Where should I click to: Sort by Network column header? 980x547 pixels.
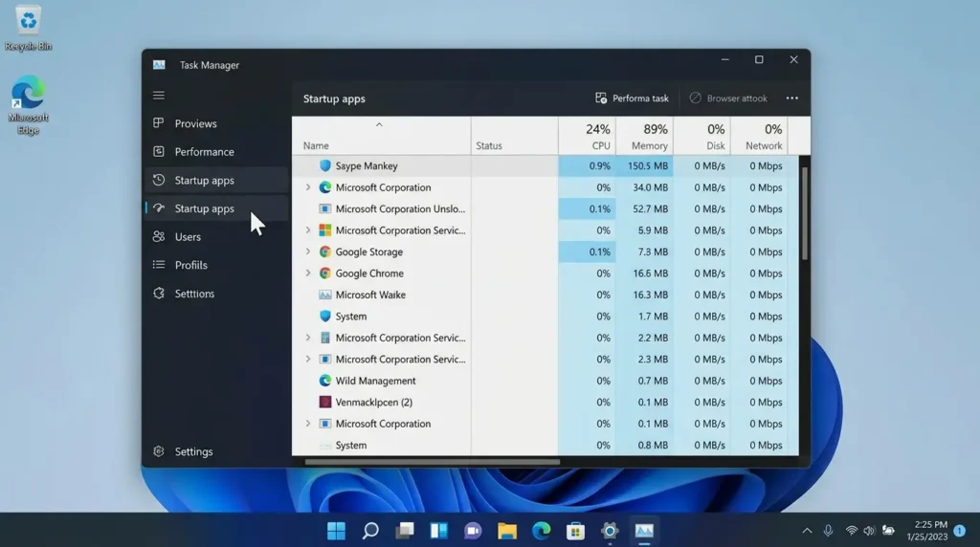click(759, 136)
